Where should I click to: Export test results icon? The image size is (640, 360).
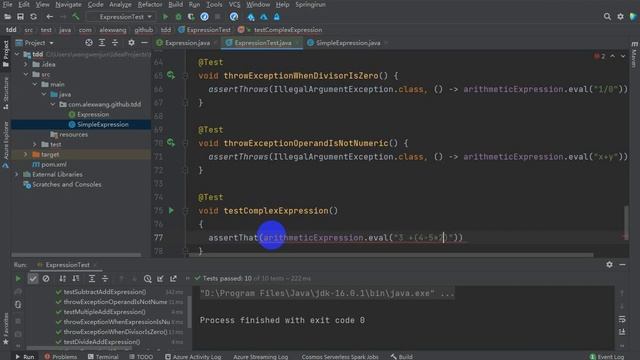(x=173, y=278)
